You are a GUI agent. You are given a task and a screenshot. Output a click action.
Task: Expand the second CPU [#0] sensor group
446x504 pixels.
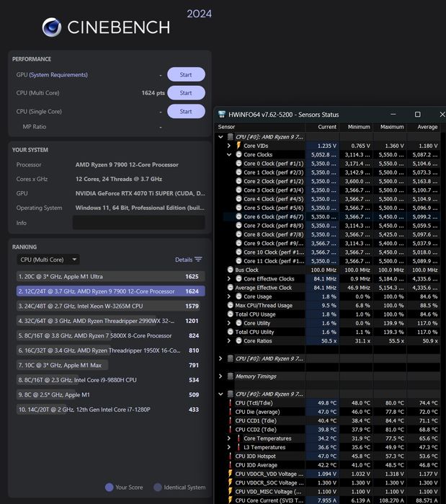coord(220,358)
